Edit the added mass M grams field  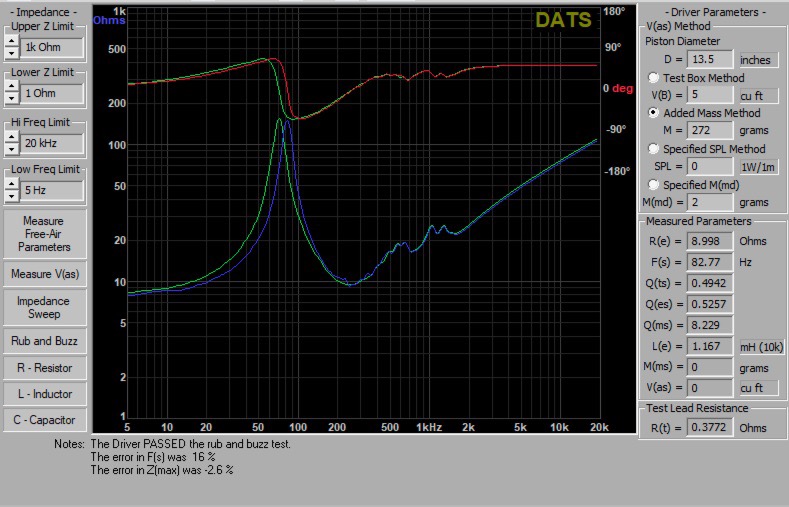click(710, 130)
